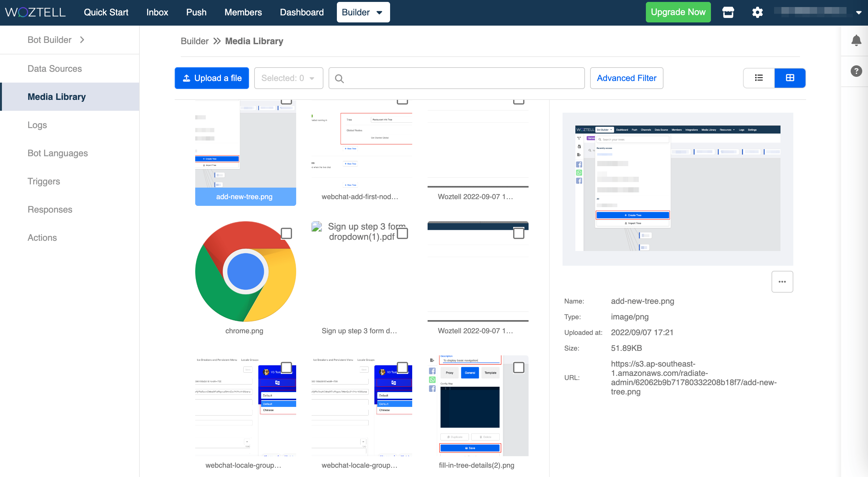Switch to list view layout
Viewport: 868px width, 477px height.
click(758, 78)
